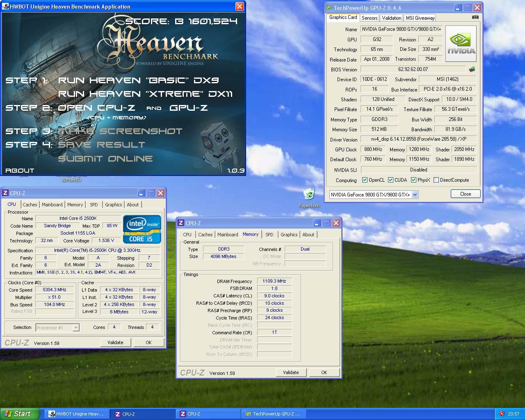
Task: Open Mainboard tab in left CPU-Z window
Action: [52, 205]
